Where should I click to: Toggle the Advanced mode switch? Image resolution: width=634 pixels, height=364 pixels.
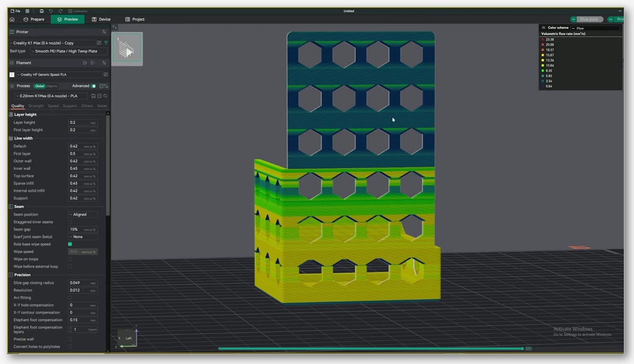(94, 86)
